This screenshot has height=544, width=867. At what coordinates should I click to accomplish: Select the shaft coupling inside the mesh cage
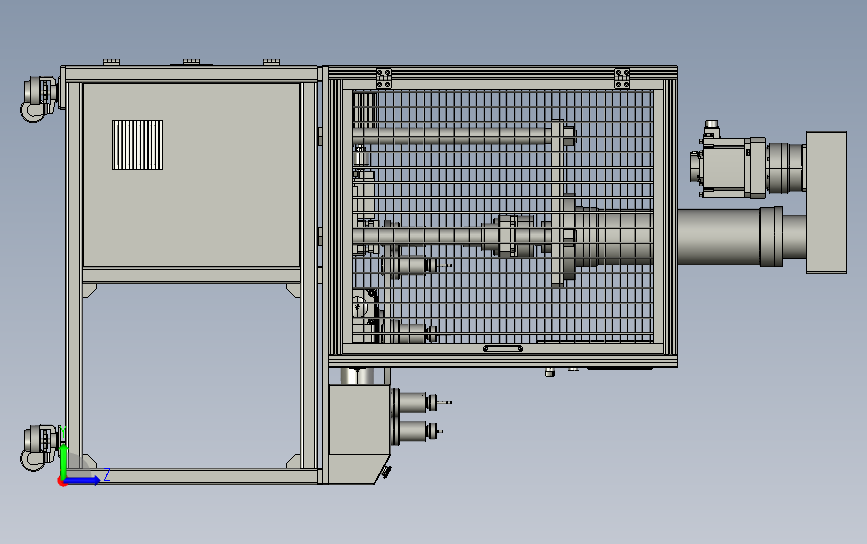tap(509, 237)
